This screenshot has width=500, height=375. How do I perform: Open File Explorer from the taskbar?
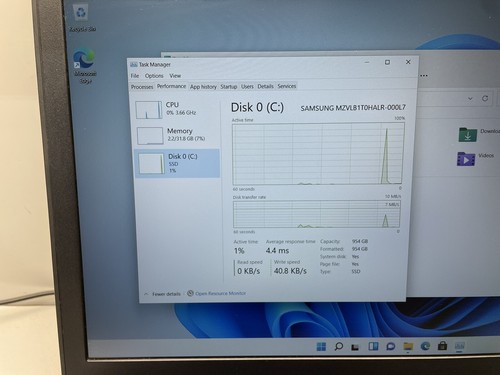click(408, 347)
